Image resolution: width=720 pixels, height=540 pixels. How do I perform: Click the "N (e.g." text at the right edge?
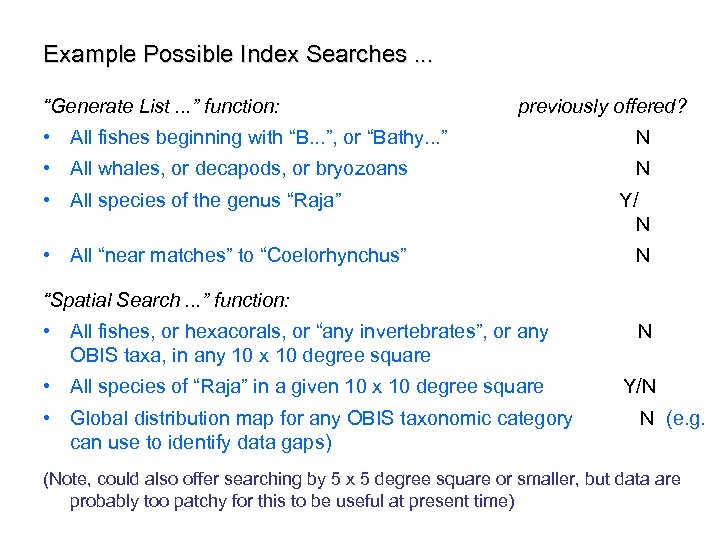[x=672, y=419]
